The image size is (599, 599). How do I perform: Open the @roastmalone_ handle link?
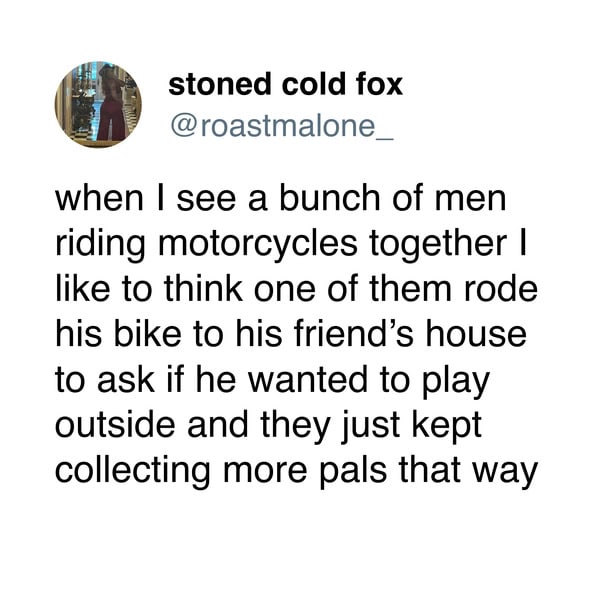click(282, 126)
